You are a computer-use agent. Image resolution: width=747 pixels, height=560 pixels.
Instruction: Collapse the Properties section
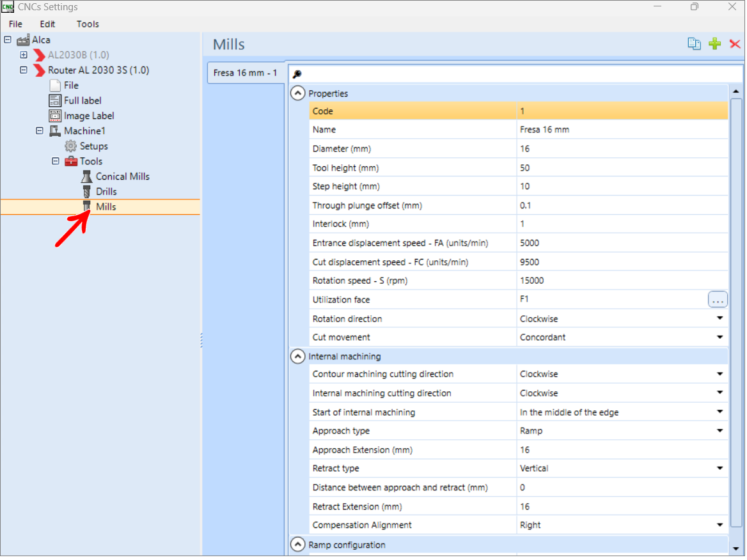tap(299, 93)
